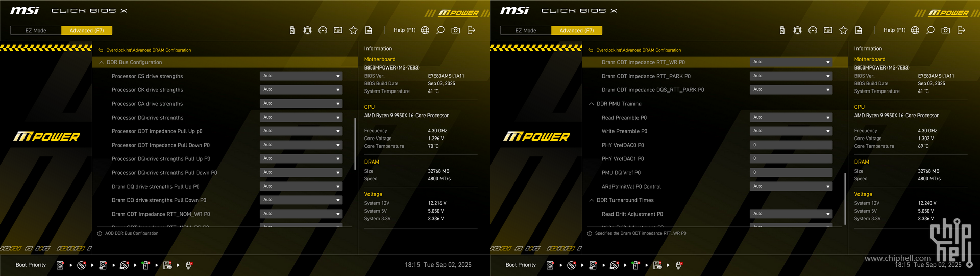Open Dram ODT Impedance RTT_NOM_WR P0 dropdown
The image size is (980, 276).
pyautogui.click(x=301, y=214)
